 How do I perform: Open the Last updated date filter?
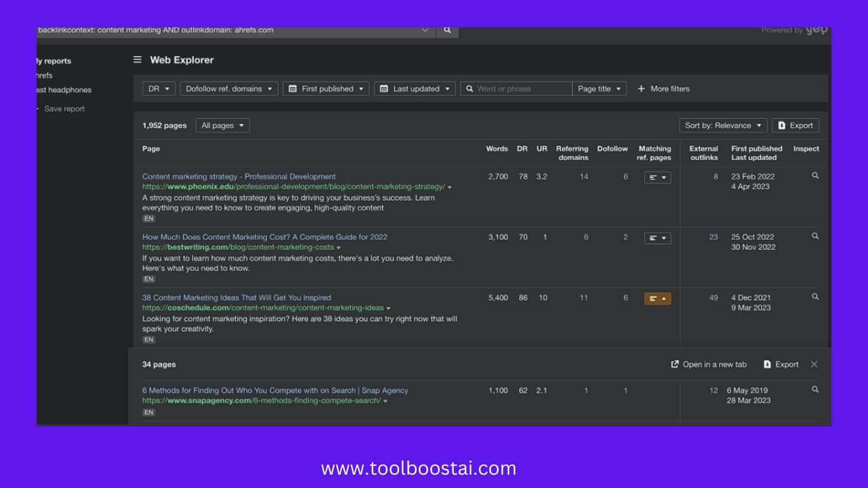pos(414,89)
